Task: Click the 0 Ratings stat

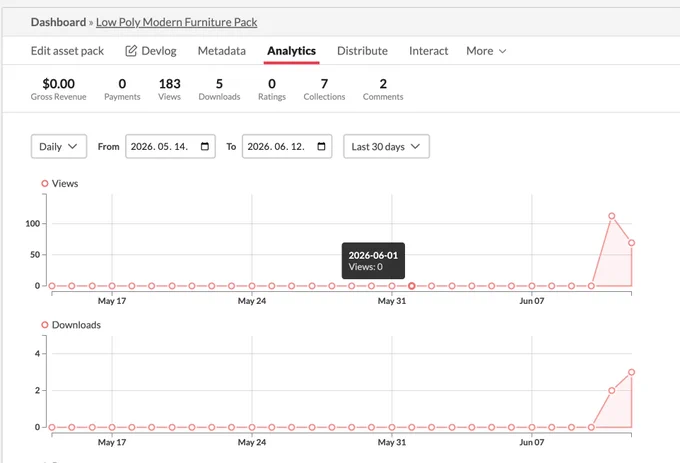Action: point(272,89)
